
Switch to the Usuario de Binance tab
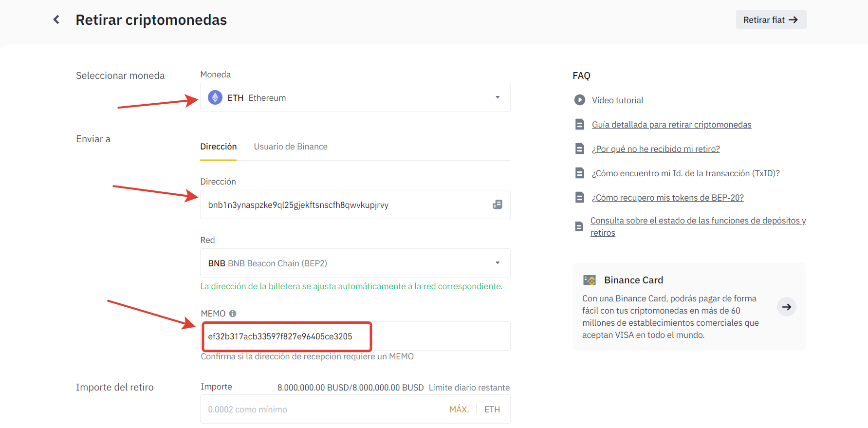tap(291, 147)
